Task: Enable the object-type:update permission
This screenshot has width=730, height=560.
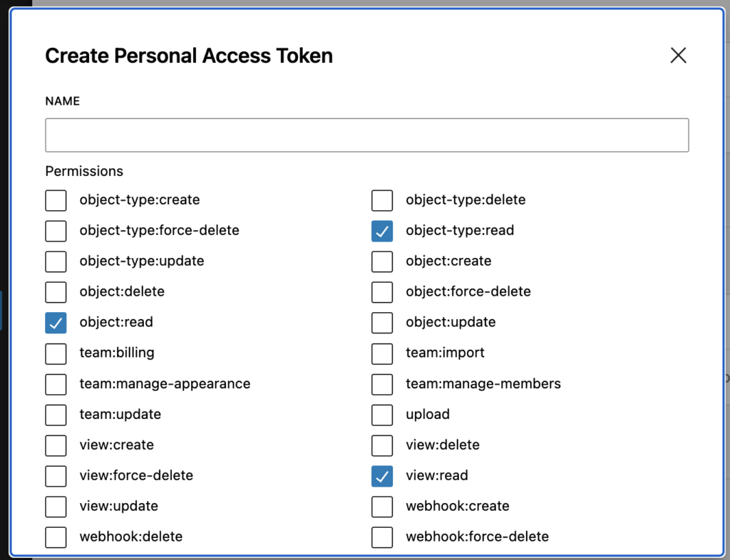Action: [56, 261]
